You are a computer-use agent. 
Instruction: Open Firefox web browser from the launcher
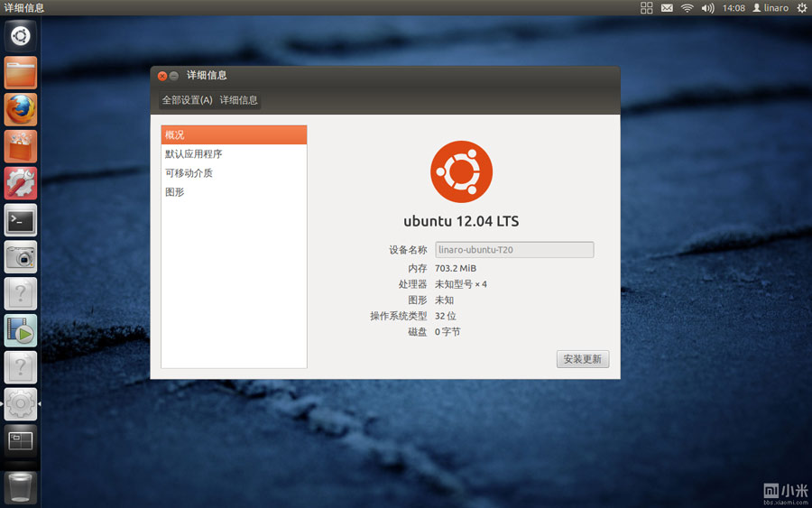tap(20, 109)
